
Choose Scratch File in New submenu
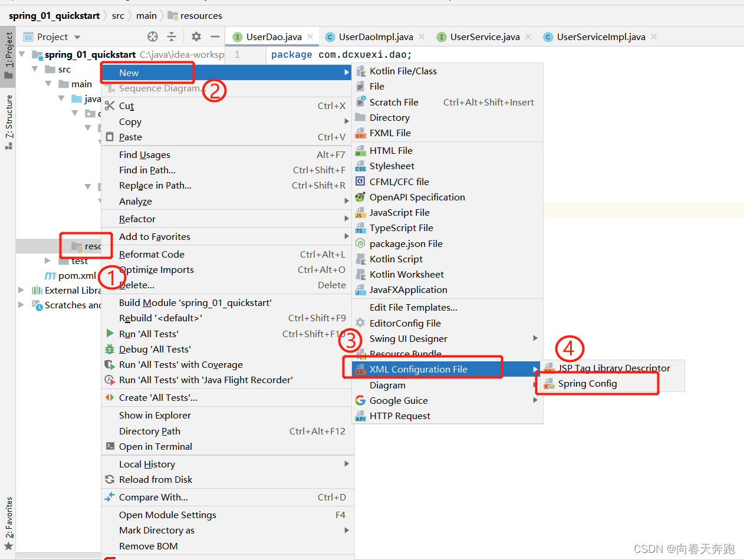(x=447, y=102)
